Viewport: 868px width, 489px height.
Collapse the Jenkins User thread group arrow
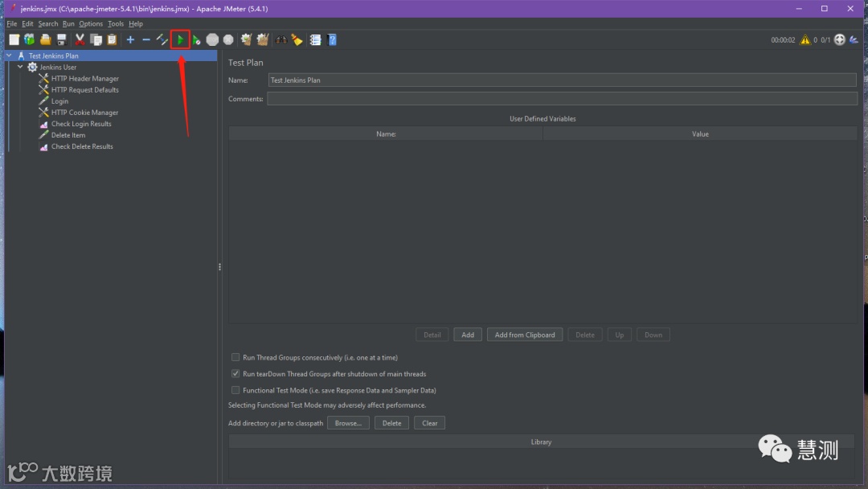[20, 67]
